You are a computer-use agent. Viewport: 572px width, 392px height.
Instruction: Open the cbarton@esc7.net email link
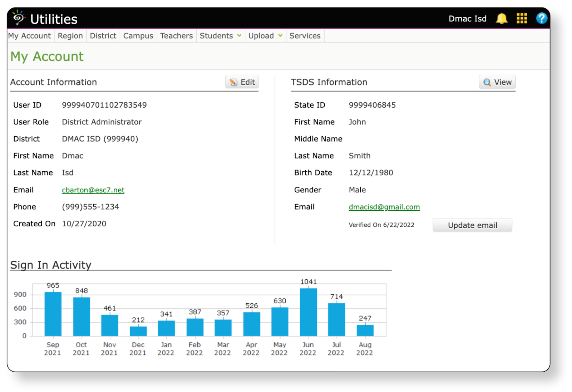pos(93,190)
